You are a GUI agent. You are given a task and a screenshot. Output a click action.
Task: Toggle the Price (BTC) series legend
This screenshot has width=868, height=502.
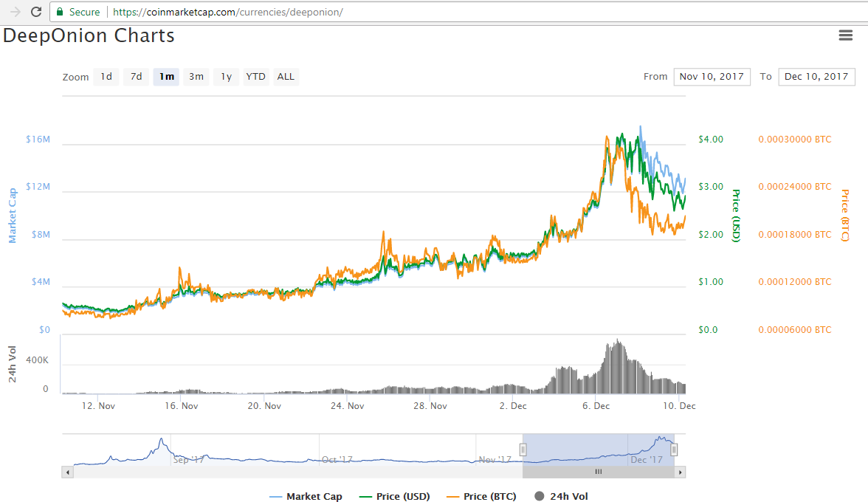tap(481, 497)
